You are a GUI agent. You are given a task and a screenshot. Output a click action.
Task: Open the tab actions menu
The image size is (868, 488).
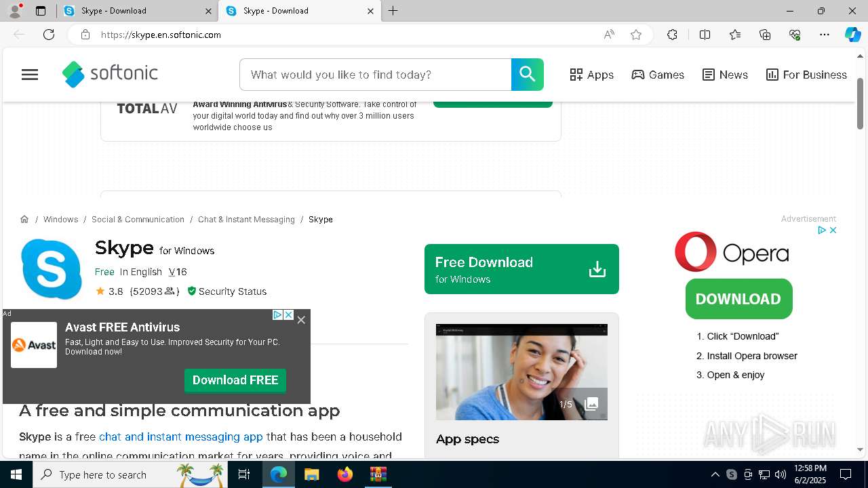click(41, 11)
